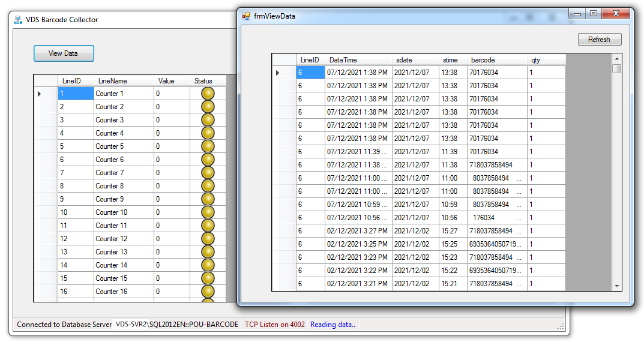
Task: Select the 'Counter 7' LineName cell
Action: coord(124,173)
